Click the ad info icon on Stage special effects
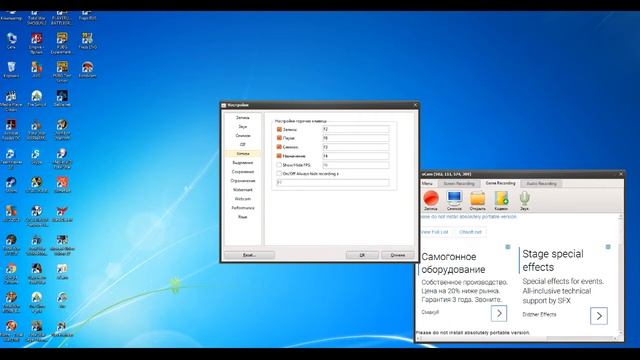 (x=608, y=247)
